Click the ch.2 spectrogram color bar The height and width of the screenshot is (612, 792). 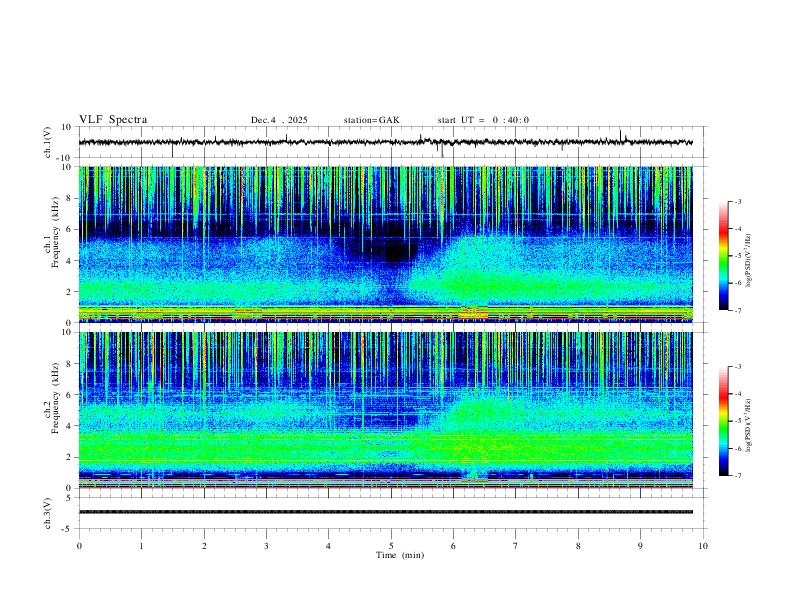tap(724, 421)
